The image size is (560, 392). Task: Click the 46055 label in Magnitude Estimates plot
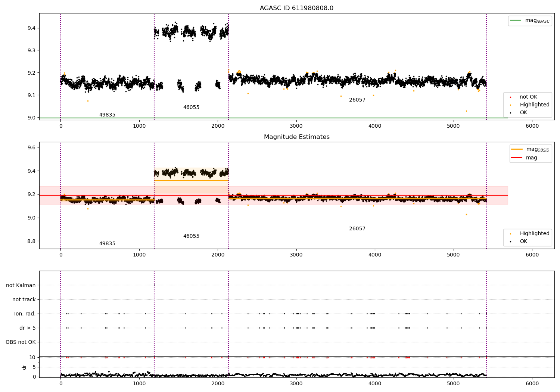tap(191, 236)
